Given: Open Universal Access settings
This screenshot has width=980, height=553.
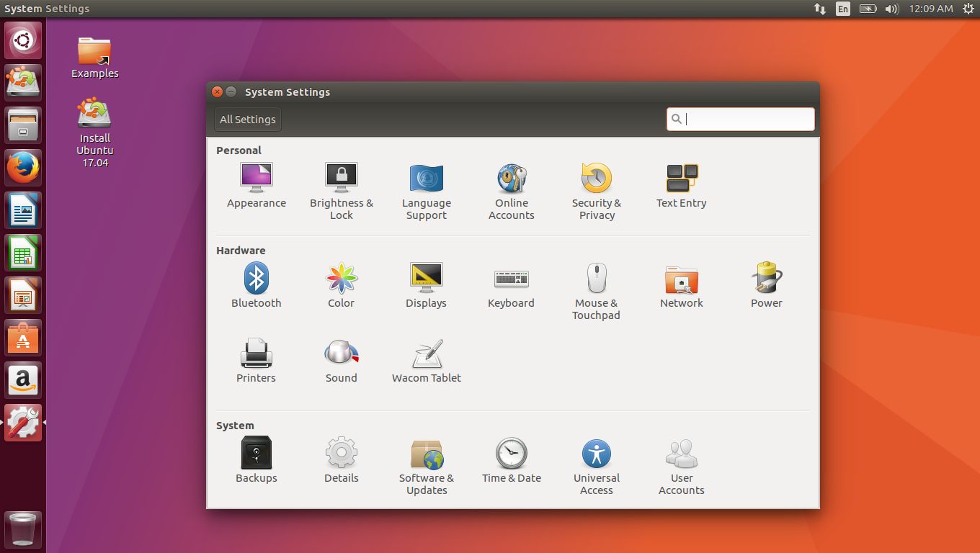Looking at the screenshot, I should pos(597,467).
